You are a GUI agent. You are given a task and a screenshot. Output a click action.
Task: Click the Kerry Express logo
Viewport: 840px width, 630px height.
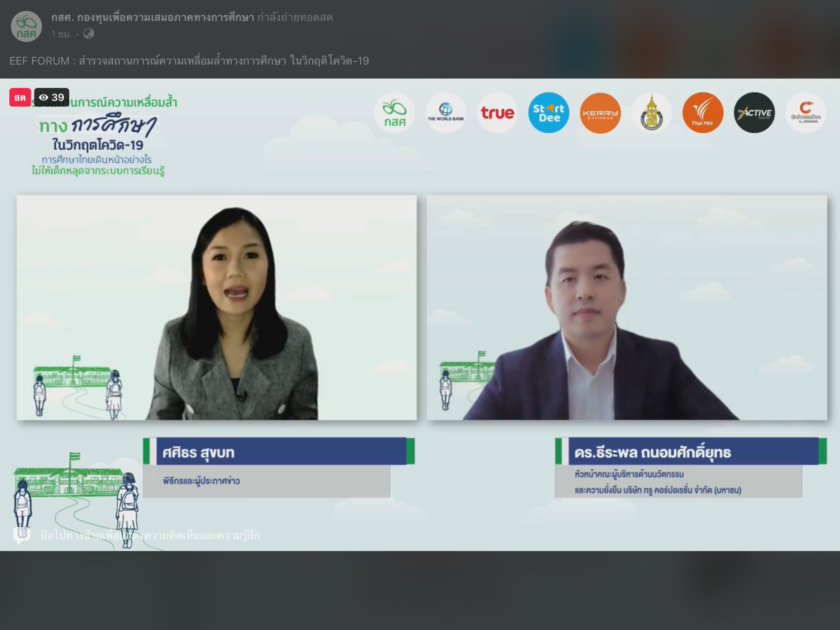600,113
